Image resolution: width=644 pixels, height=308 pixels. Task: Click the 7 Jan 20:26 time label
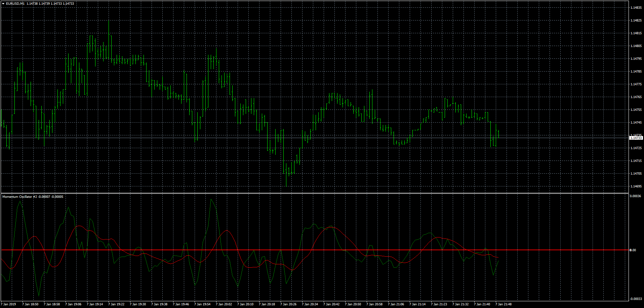click(x=288, y=304)
